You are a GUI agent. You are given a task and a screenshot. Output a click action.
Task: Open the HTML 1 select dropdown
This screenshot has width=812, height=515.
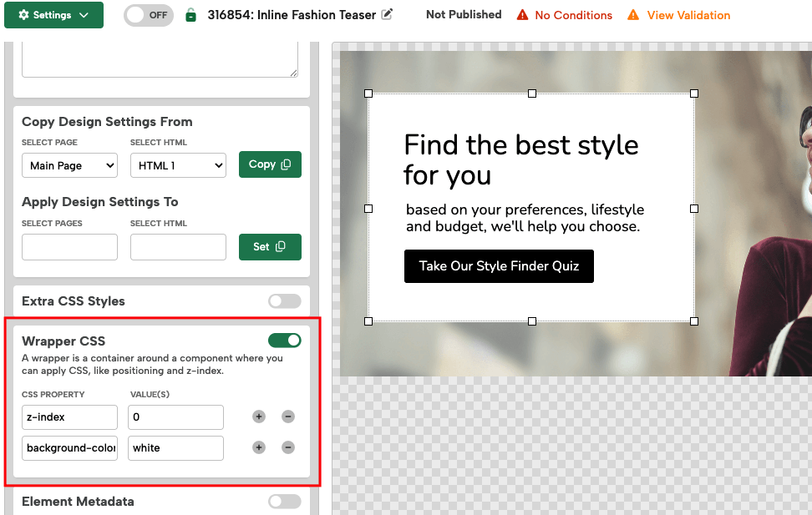click(178, 165)
